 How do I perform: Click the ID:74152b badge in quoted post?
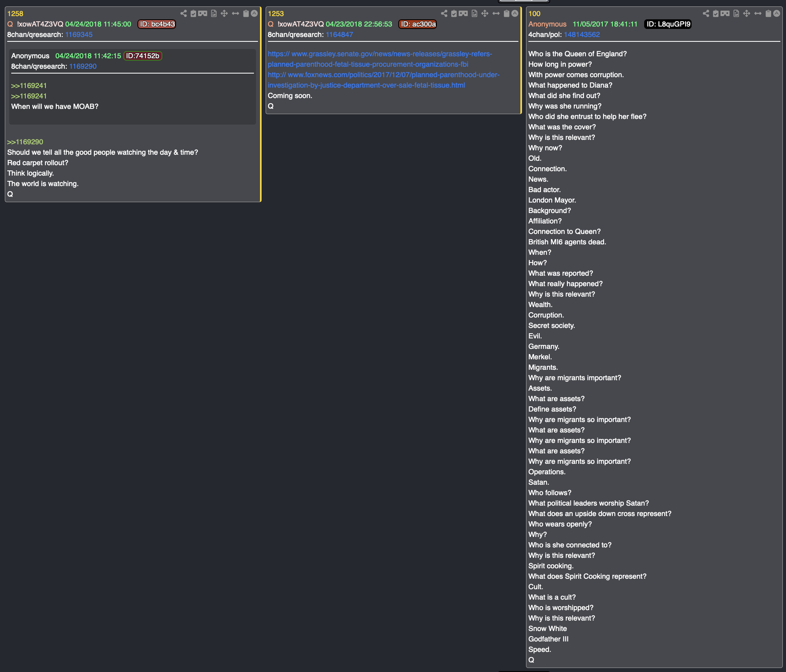[142, 56]
